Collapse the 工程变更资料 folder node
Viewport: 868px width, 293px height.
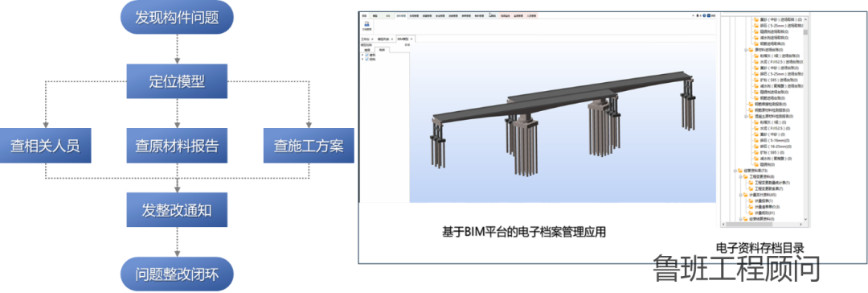(741, 176)
